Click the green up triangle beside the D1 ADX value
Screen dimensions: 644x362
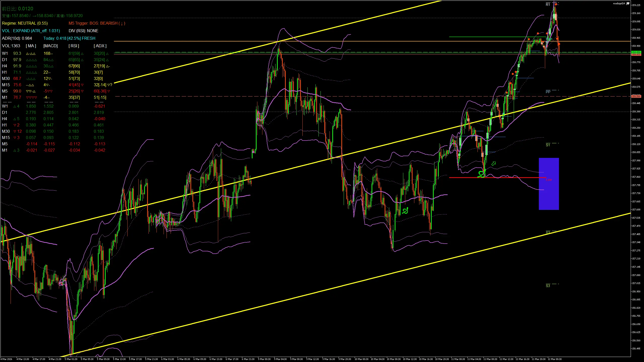(107, 60)
